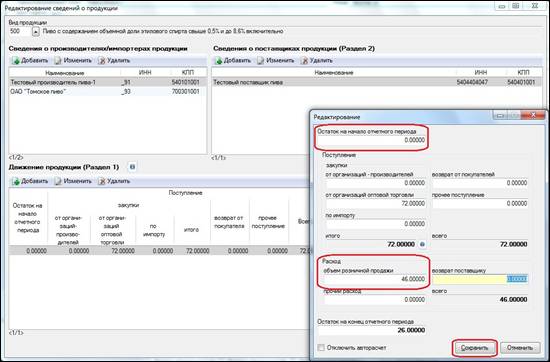Click возврат от покупателя column header
The image size is (550, 362).
pos(229,222)
